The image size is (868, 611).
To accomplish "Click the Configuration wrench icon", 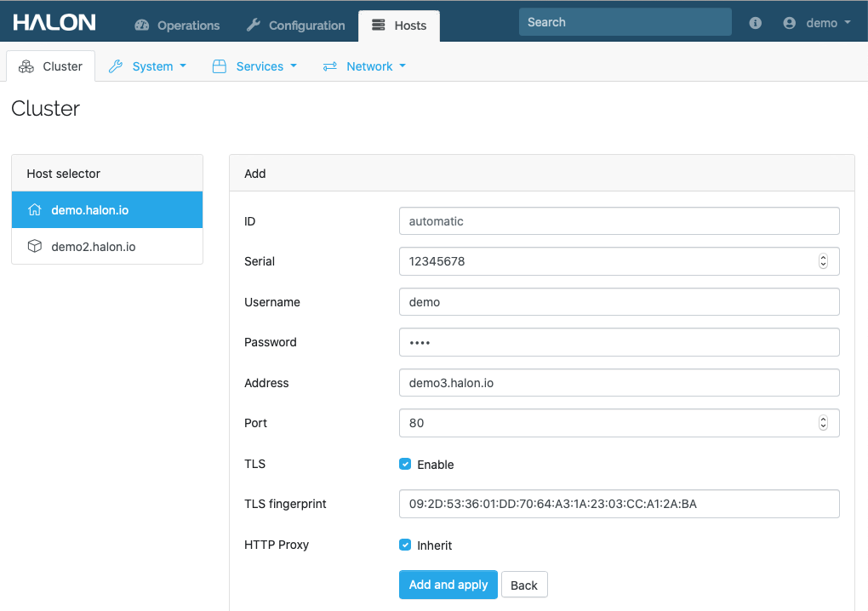I will [x=254, y=25].
